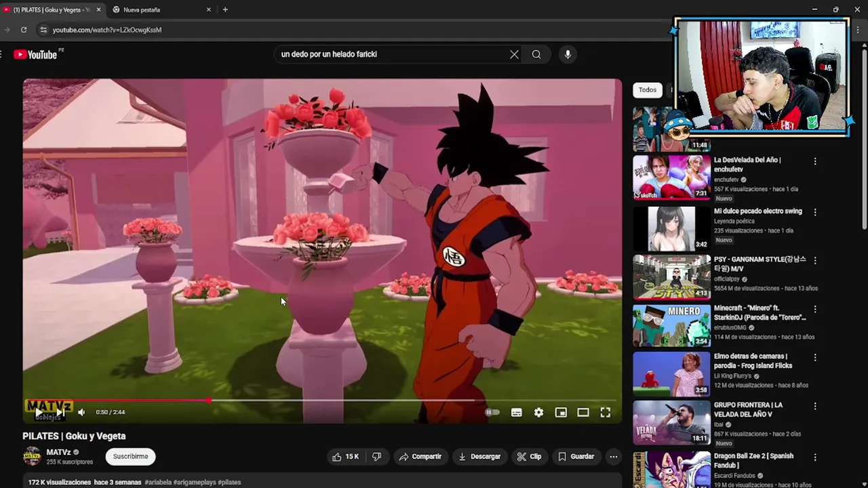Click the #arigameplays hashtag
This screenshot has width=868, height=488.
coord(195,483)
